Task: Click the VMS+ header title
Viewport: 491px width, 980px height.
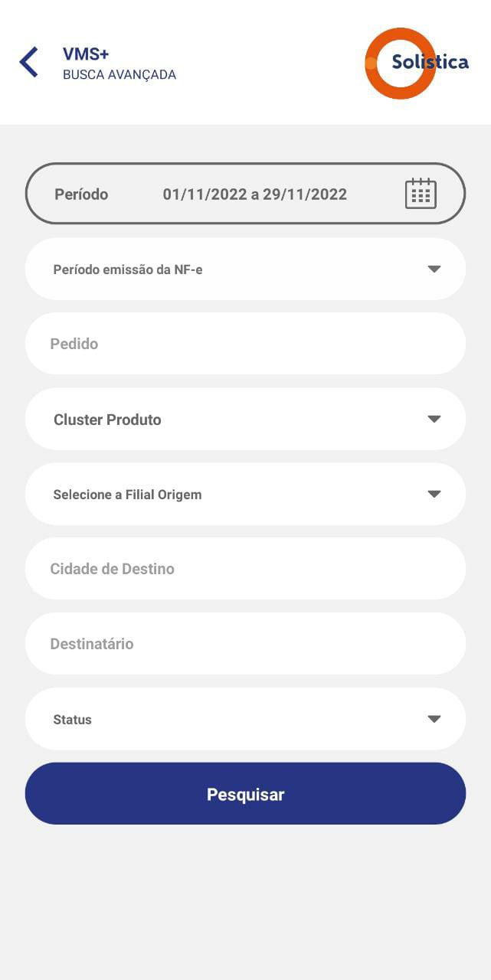Action: (86, 54)
